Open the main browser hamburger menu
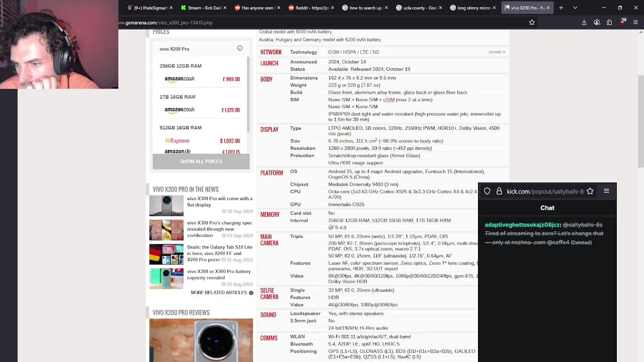This screenshot has width=644, height=362. (x=636, y=22)
